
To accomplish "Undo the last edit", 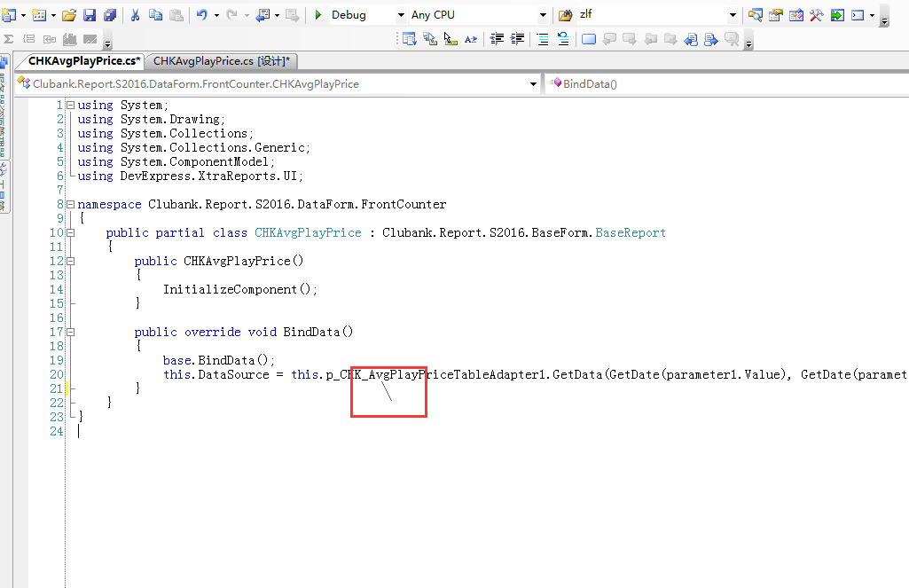I will click(201, 15).
